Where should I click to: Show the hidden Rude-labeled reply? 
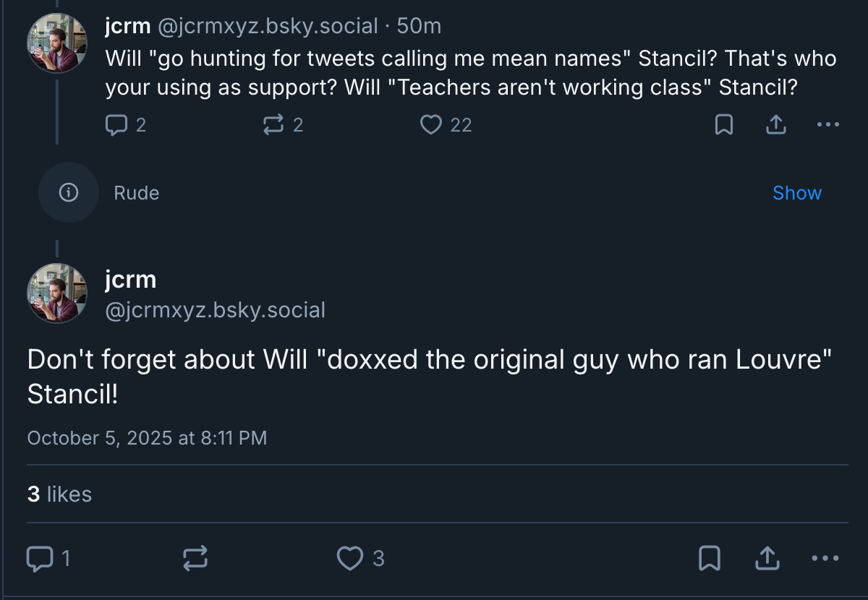796,193
